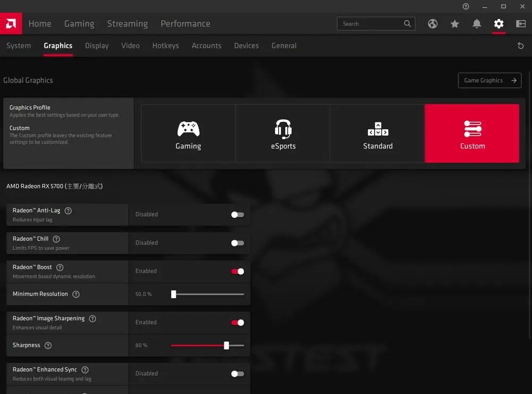Open favorites star icon
532x394 pixels.
[x=455, y=24]
